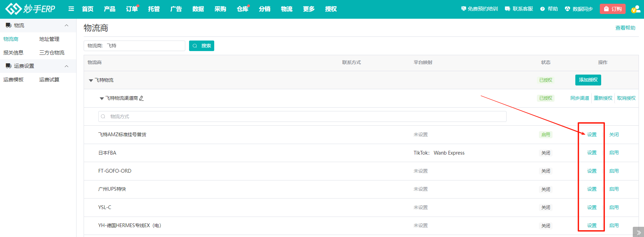Select 报关信息 in sidebar
Viewport: 644px width, 237px height.
14,52
